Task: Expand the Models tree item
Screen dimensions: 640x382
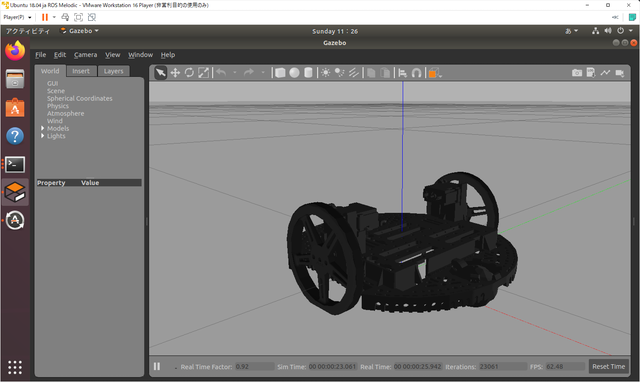Action: (42, 128)
